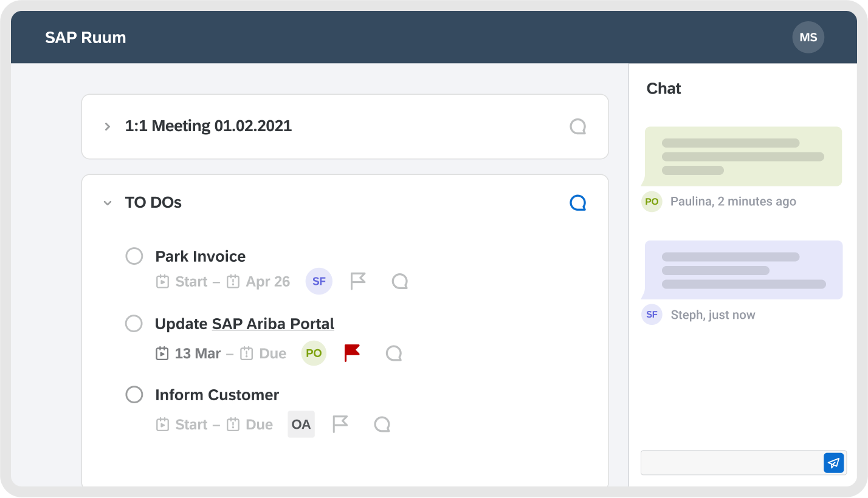Click the OA assignee on Inform Customer
The height and width of the screenshot is (498, 868).
pyautogui.click(x=301, y=424)
